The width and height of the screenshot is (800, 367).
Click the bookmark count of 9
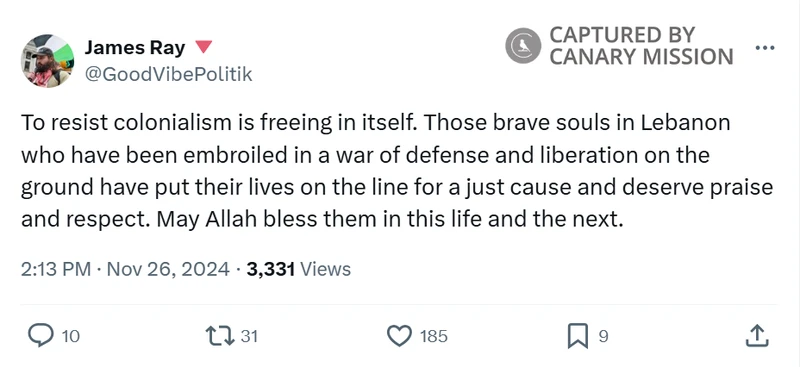coord(603,336)
